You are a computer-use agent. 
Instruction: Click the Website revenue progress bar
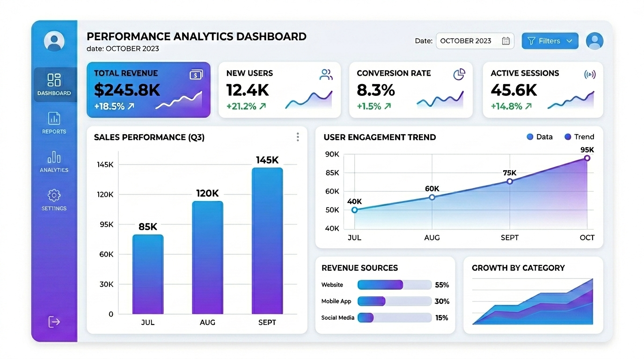[x=395, y=285]
